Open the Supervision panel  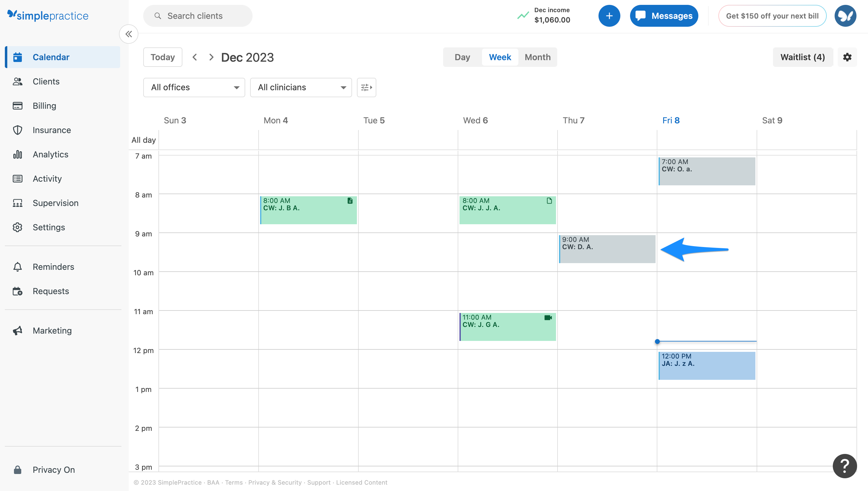(55, 203)
